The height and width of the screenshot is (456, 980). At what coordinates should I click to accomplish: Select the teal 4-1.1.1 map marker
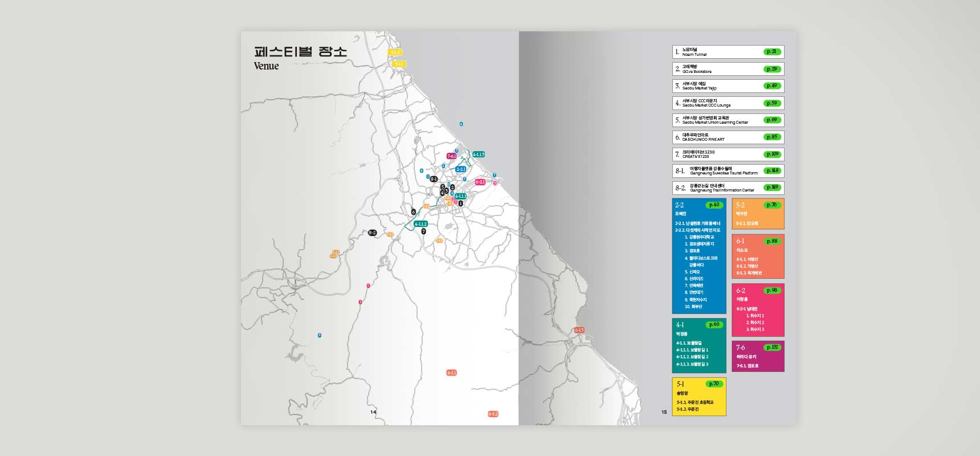pyautogui.click(x=460, y=196)
